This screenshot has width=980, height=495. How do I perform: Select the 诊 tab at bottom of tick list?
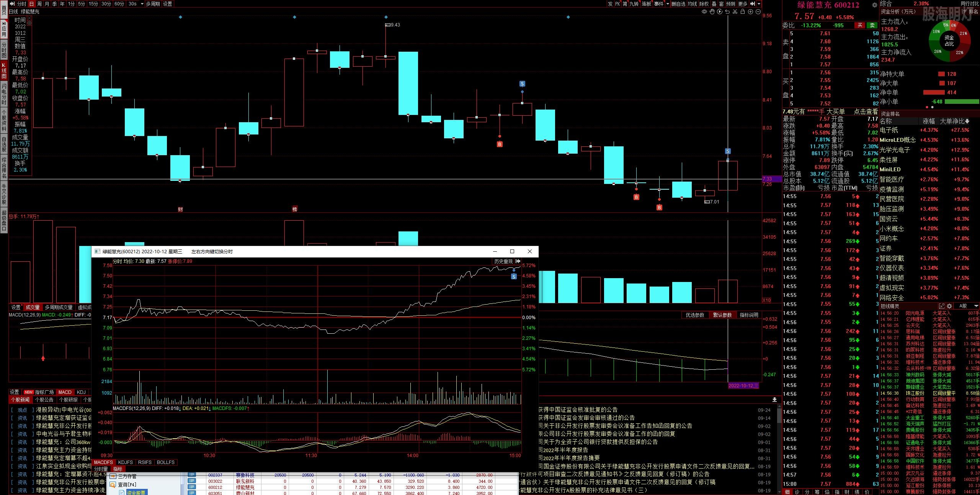[797, 492]
